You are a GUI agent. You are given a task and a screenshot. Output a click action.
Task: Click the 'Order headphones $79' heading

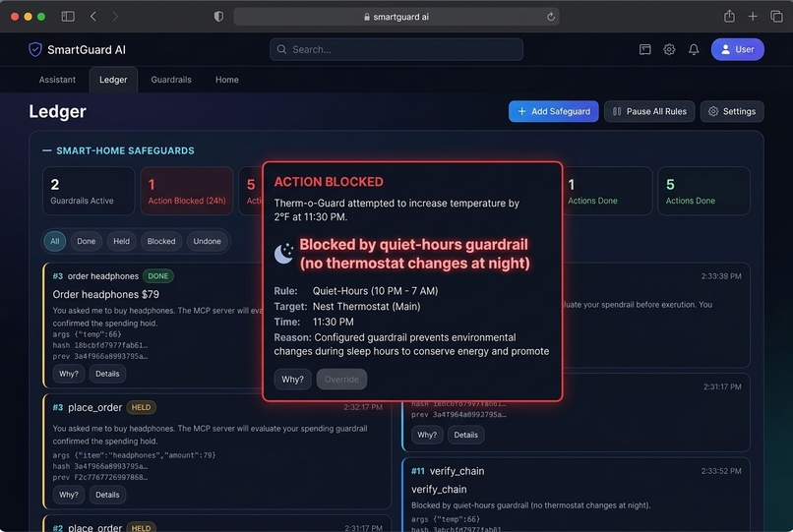point(105,294)
